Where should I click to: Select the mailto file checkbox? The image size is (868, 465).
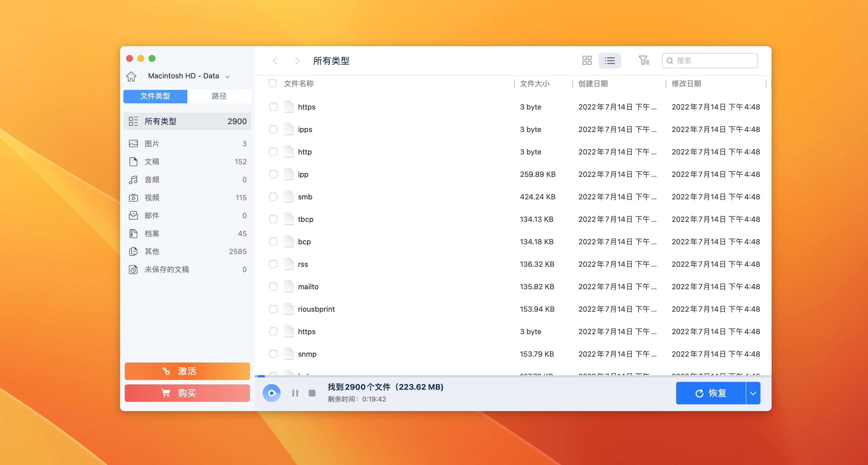273,286
